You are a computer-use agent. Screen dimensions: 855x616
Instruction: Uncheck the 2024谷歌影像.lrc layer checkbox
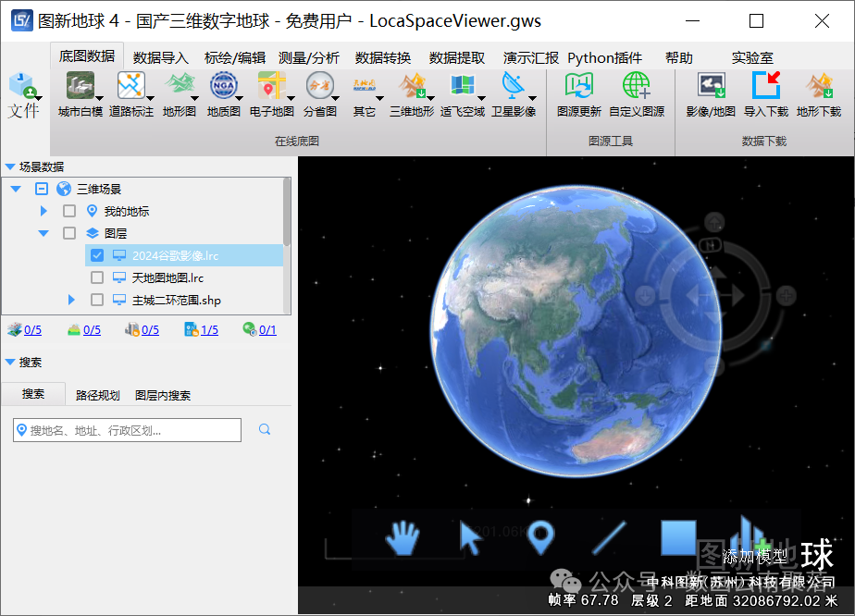click(97, 255)
